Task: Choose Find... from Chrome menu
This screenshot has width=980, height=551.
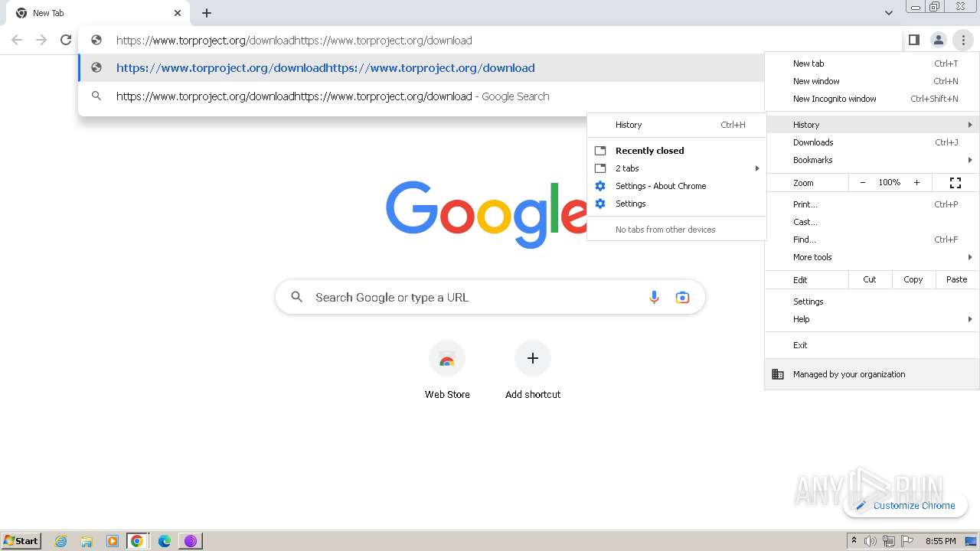Action: point(872,240)
